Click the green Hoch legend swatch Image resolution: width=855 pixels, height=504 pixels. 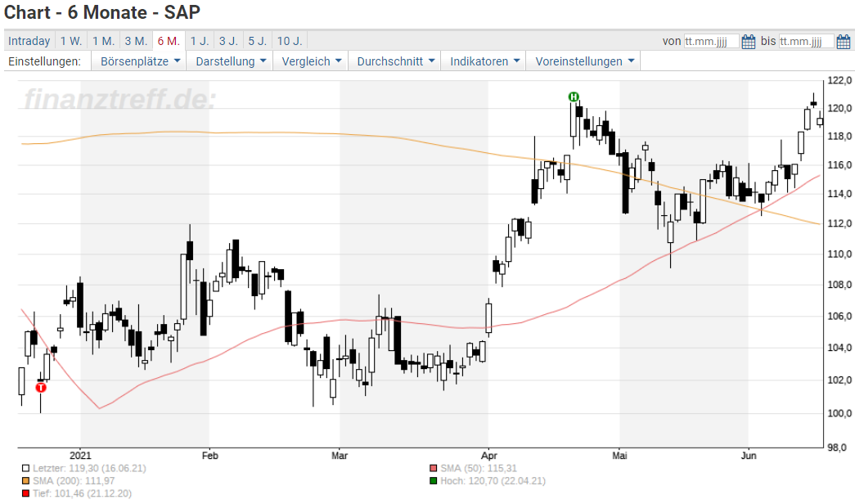434,481
